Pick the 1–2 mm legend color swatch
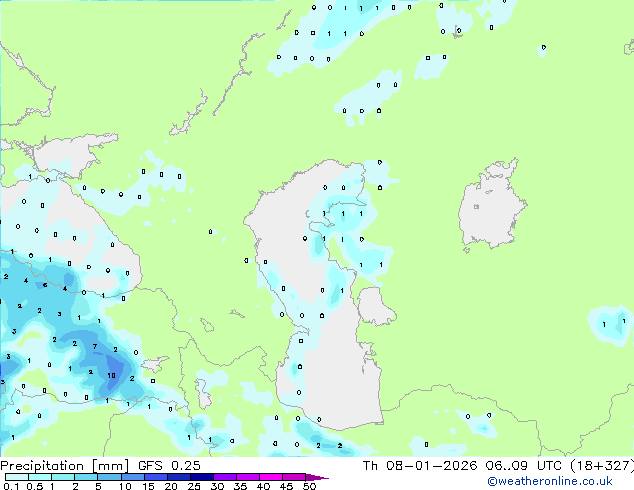This screenshot has height=490, width=634. (x=63, y=477)
